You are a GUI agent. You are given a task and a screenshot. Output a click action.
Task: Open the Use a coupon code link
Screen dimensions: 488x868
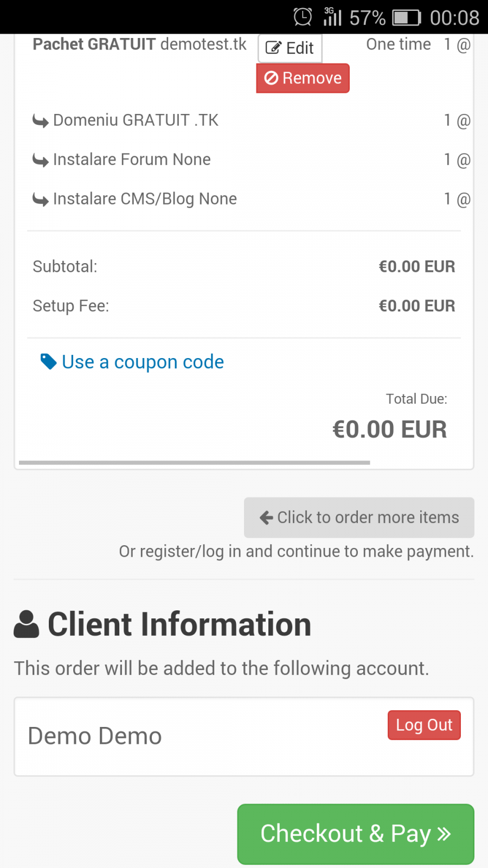143,362
